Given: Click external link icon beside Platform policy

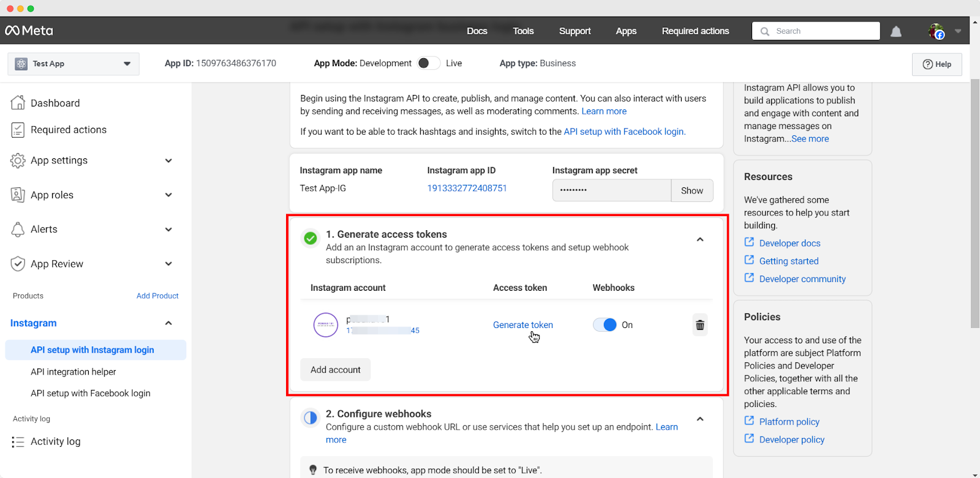Looking at the screenshot, I should tap(749, 420).
